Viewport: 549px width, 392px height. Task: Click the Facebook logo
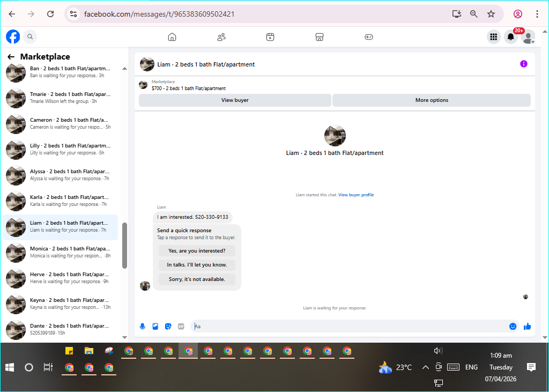13,36
